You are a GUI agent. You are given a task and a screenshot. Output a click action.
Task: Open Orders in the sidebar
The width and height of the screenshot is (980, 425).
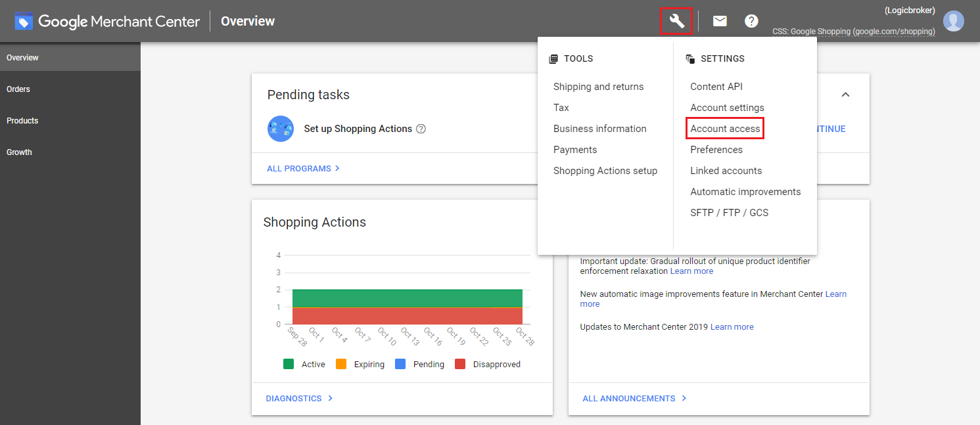point(18,89)
